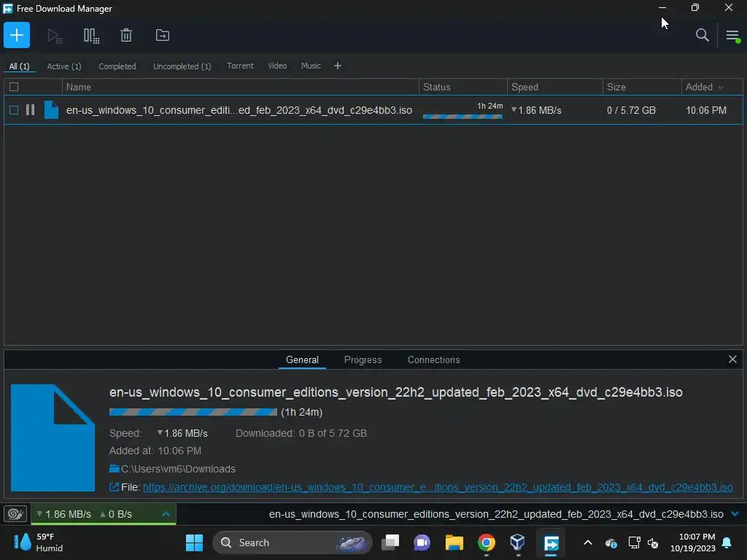The height and width of the screenshot is (560, 747).
Task: Click the blue file icon in download row
Action: [x=51, y=110]
